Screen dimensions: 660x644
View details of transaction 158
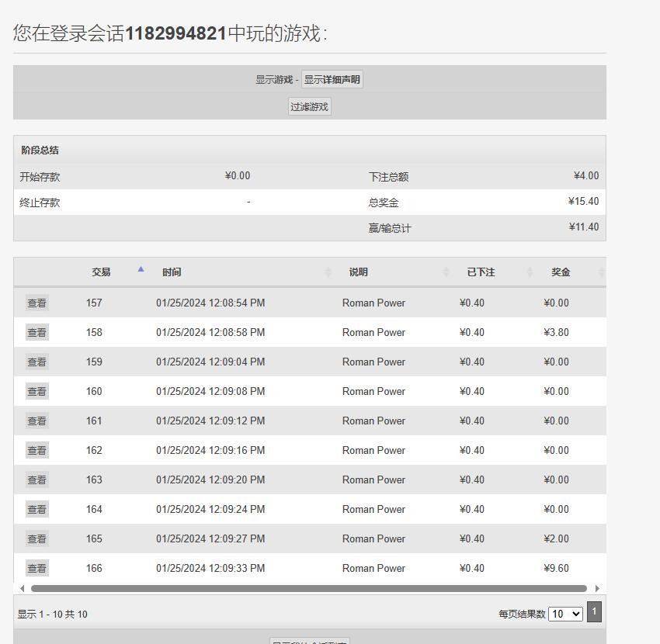tap(37, 332)
